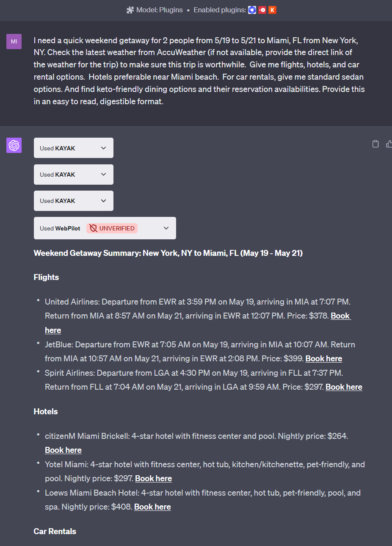Click the plugins puzzle icon beside Model
The width and height of the screenshot is (392, 546).
(130, 10)
